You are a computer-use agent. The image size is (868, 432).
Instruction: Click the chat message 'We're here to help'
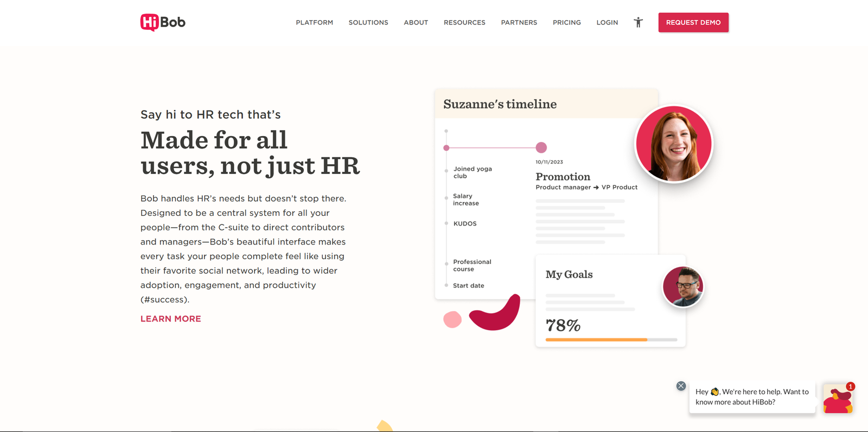coord(752,397)
